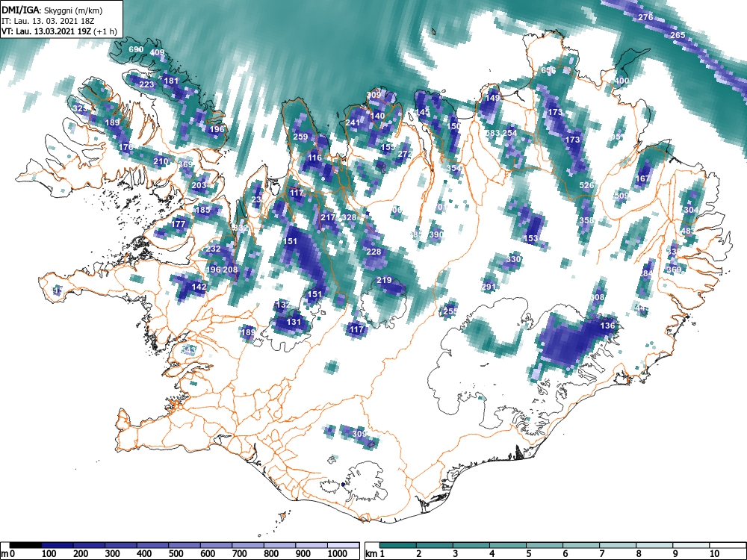Click visibility value 142 on the map
Image resolution: width=747 pixels, height=560 pixels.
pos(199,287)
